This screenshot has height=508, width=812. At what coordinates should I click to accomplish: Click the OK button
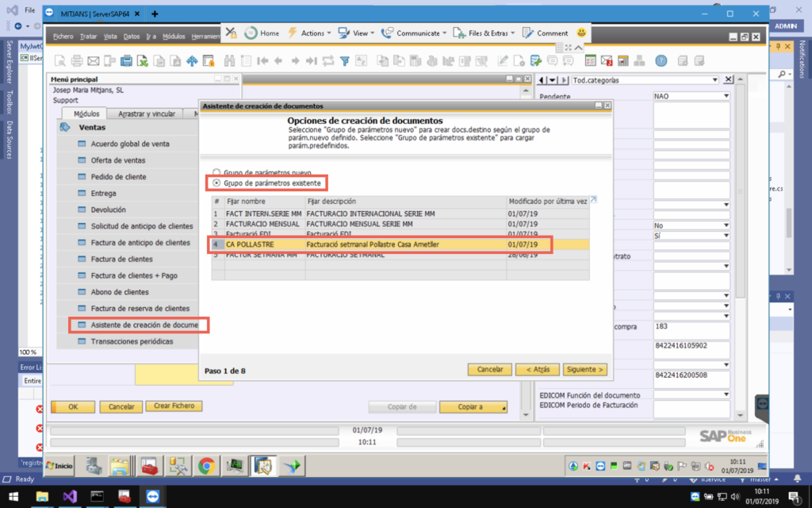coord(73,407)
